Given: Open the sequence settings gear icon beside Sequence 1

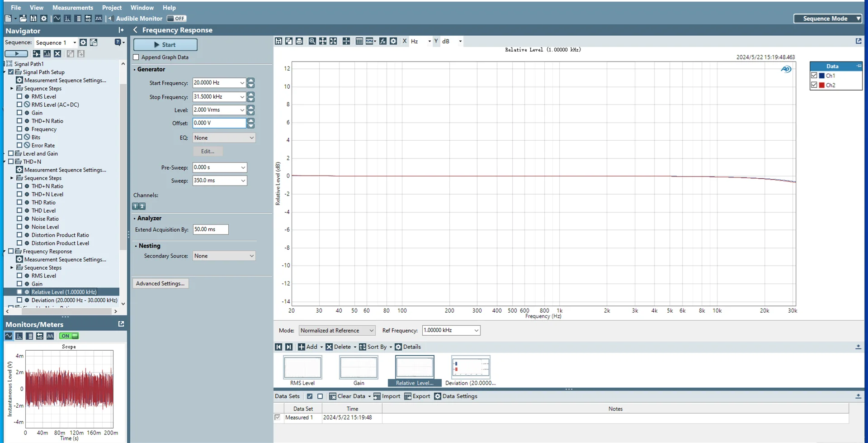Looking at the screenshot, I should click(83, 43).
